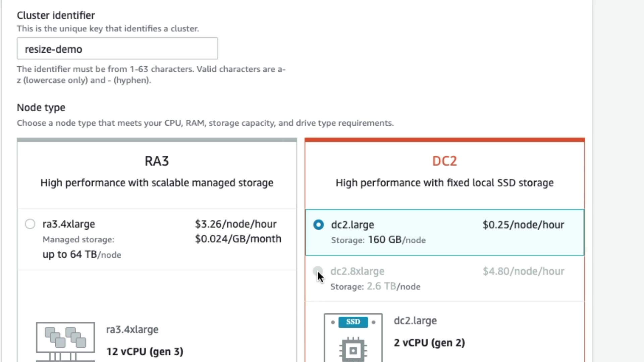Click the "2 vCPU (gen 2)" spec text

tap(429, 343)
